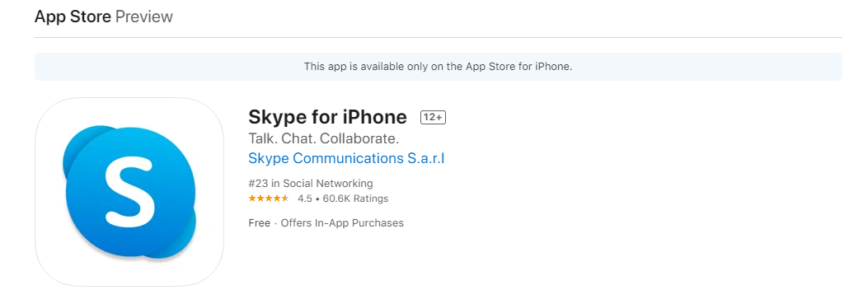
Task: Click the Preview label in header
Action: point(144,16)
